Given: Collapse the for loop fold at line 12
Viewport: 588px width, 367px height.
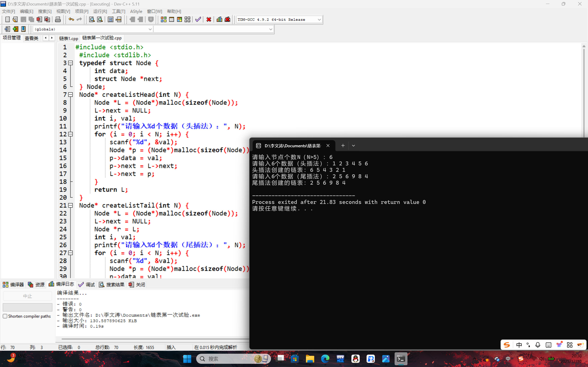Looking at the screenshot, I should pos(71,134).
